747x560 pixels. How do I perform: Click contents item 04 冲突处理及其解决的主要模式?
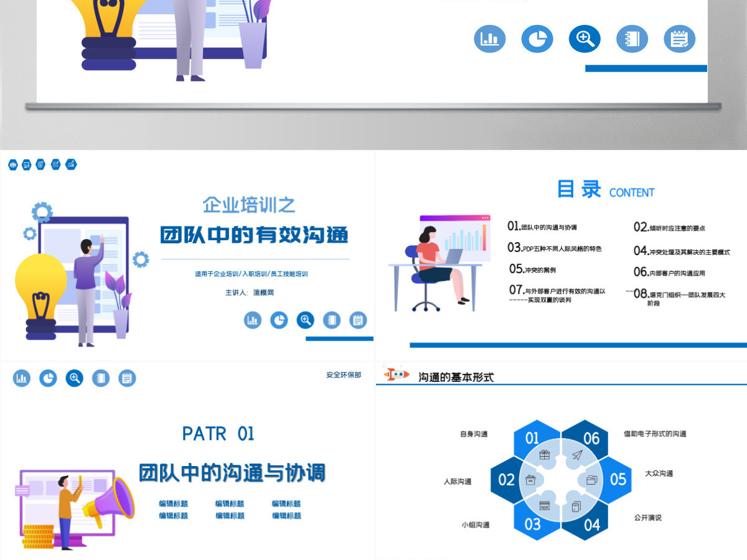click(682, 251)
